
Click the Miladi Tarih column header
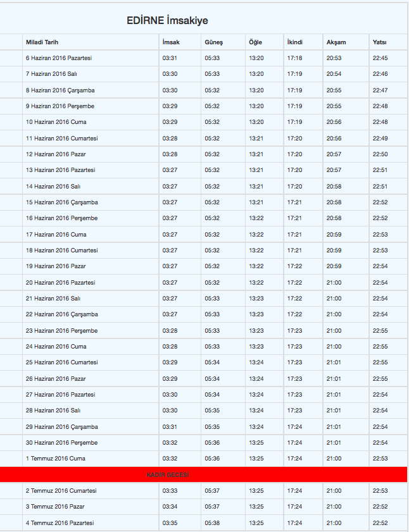[x=42, y=42]
